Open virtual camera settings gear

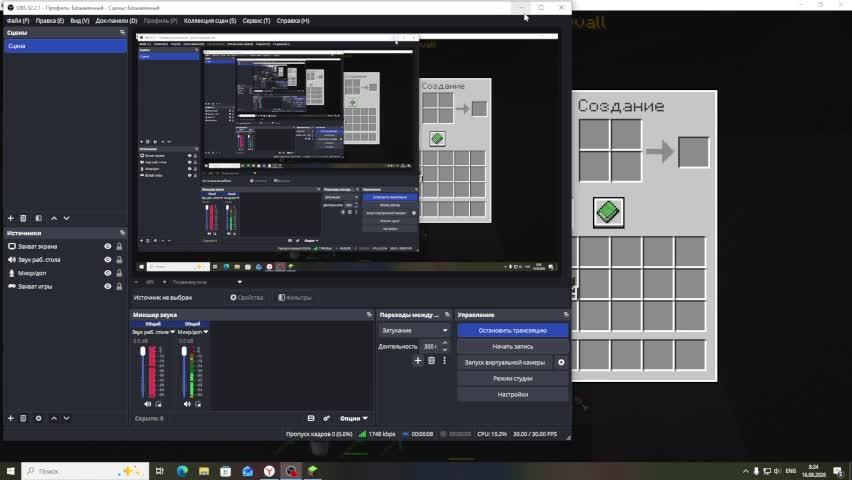(561, 362)
